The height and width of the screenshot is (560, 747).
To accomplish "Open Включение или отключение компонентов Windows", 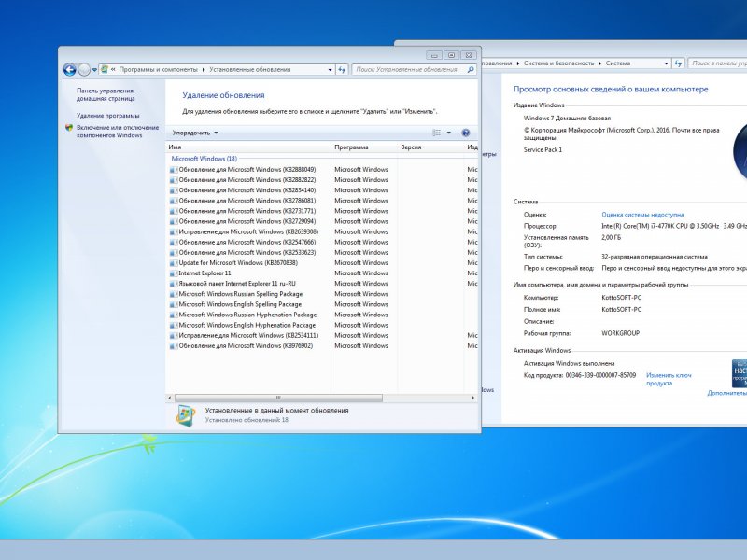I will pyautogui.click(x=118, y=132).
